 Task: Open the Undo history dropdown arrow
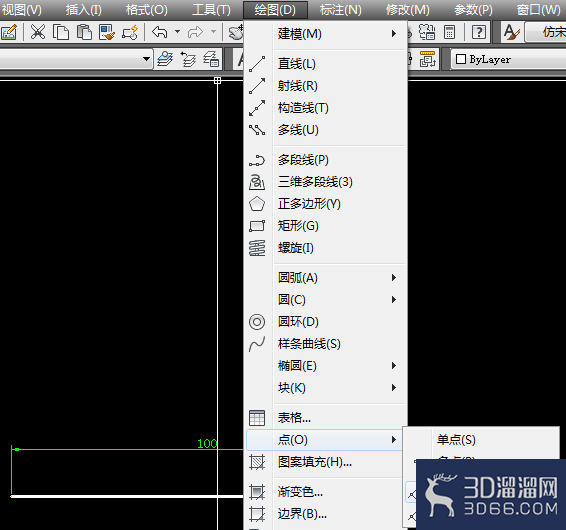pos(177,32)
